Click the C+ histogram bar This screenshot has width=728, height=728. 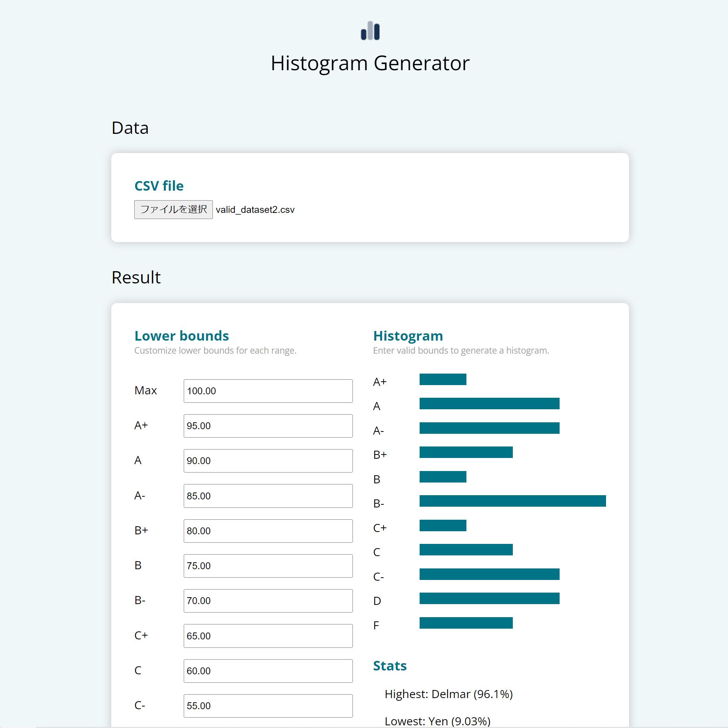[x=443, y=525]
